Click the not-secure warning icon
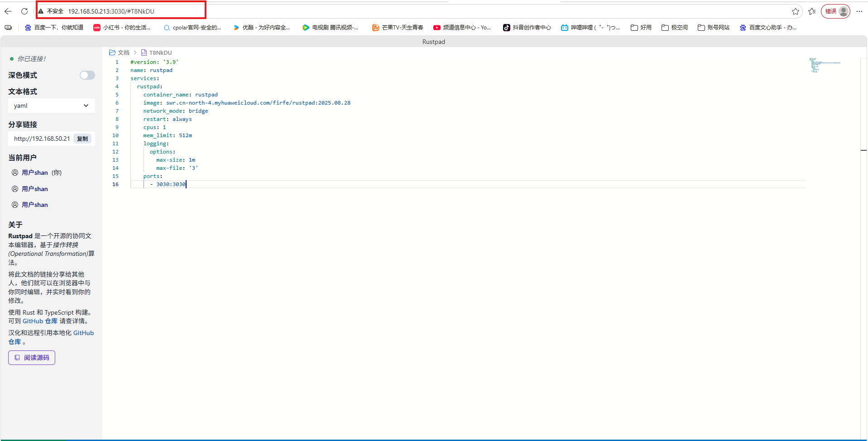This screenshot has height=441, width=868. click(41, 11)
